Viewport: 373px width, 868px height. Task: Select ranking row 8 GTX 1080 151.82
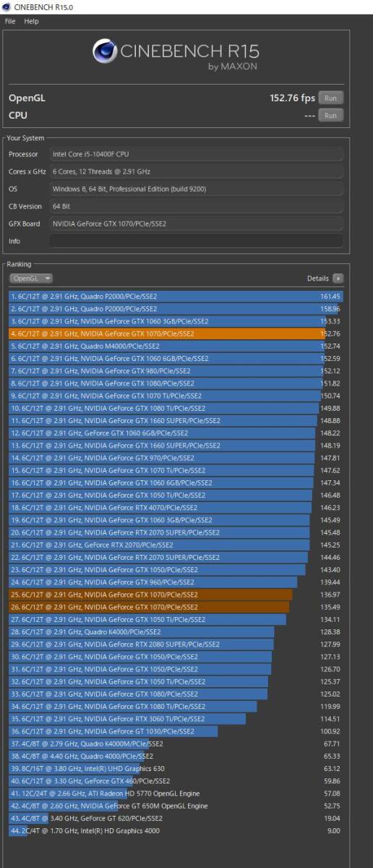click(176, 383)
